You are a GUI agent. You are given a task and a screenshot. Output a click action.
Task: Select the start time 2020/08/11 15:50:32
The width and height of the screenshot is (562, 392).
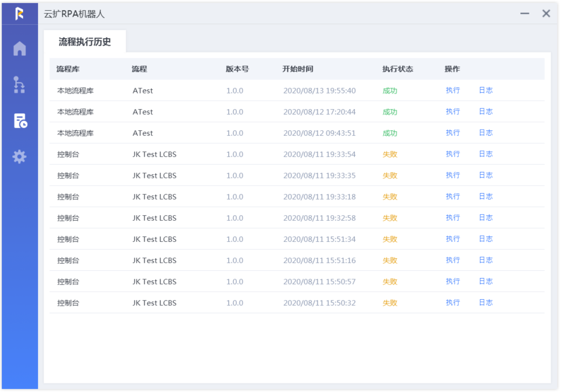[319, 303]
